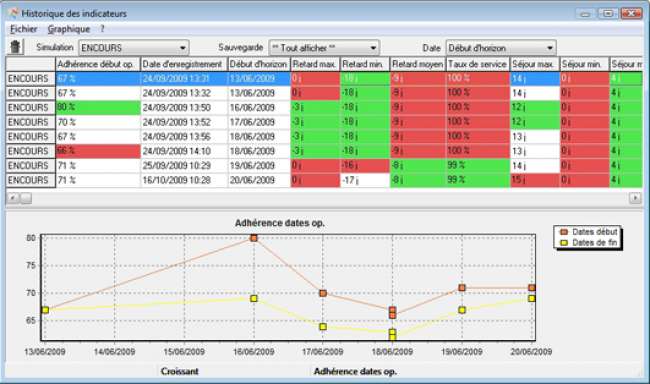Click the orange Dates début legend marker
This screenshot has width=650, height=384.
[564, 232]
